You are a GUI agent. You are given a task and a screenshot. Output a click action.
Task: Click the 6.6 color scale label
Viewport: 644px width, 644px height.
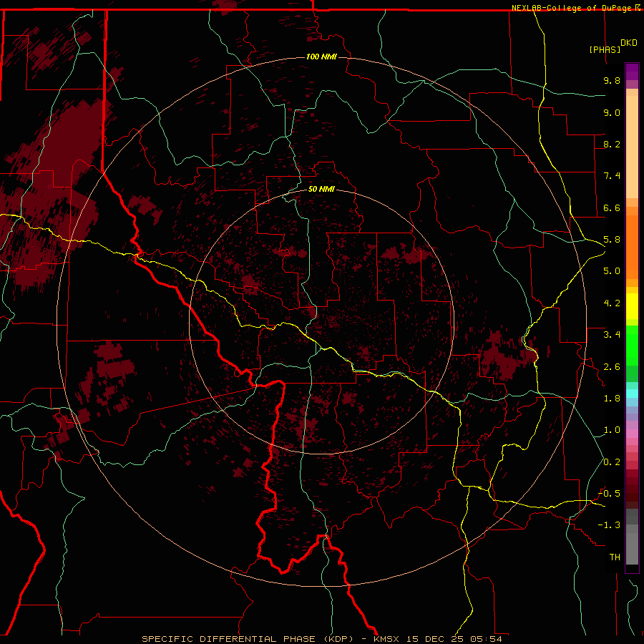coord(612,208)
